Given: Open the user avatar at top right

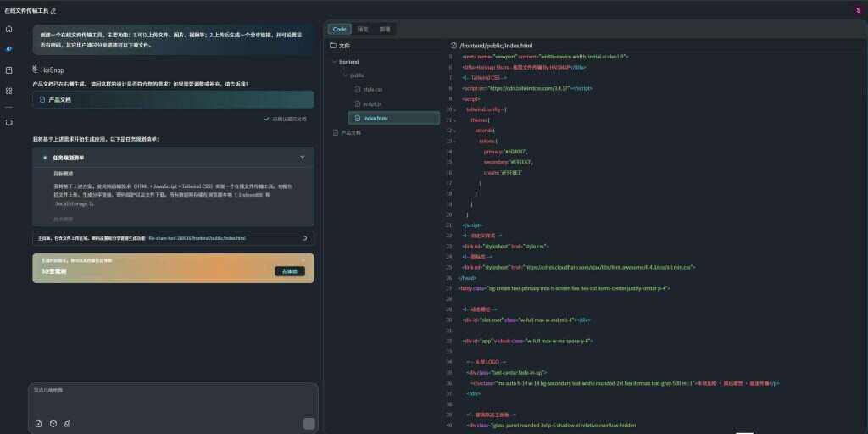Looking at the screenshot, I should 858,10.
